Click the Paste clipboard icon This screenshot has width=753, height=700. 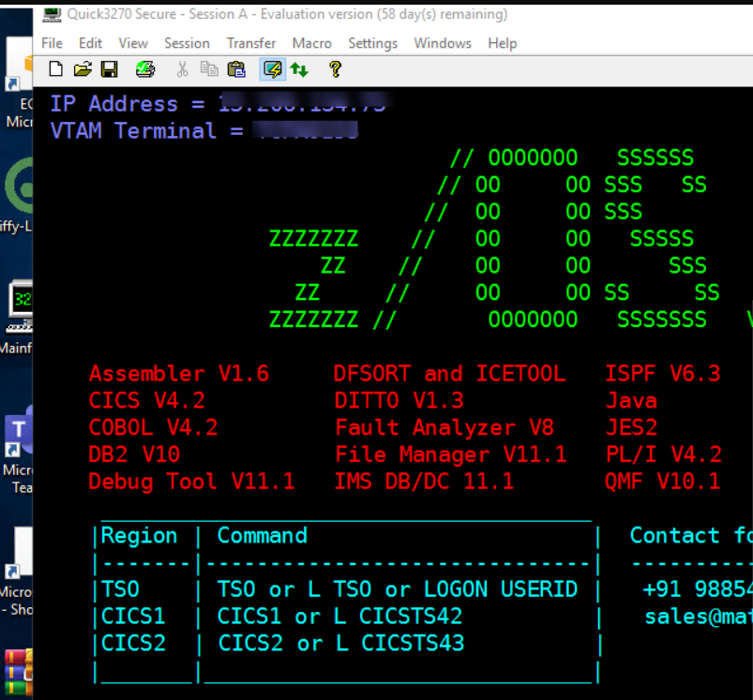(x=236, y=69)
